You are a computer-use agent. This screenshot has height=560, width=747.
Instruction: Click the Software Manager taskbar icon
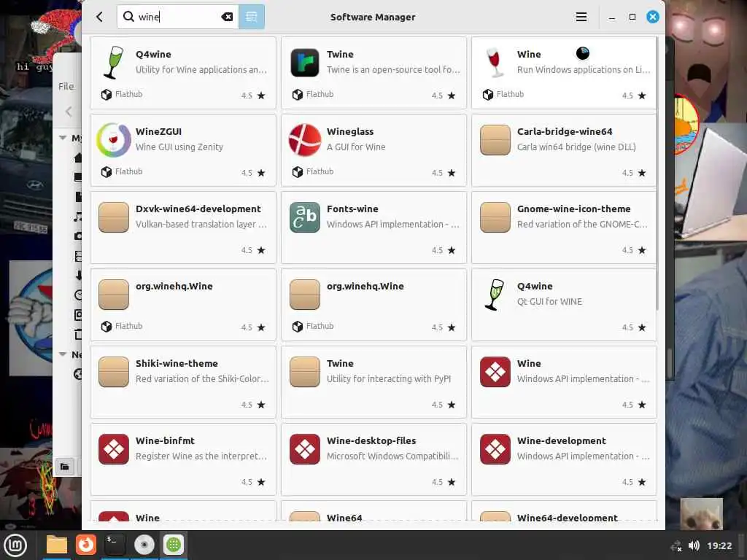pyautogui.click(x=174, y=545)
